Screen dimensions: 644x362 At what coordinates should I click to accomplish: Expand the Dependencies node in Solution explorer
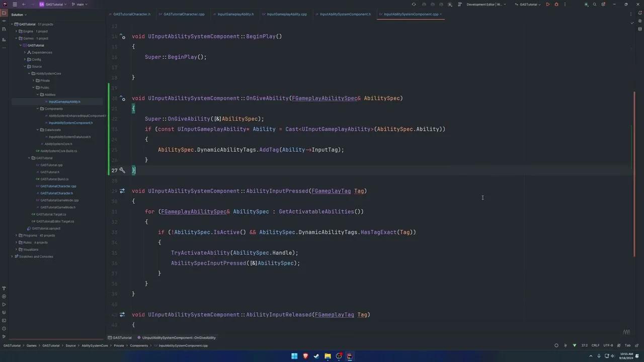[25, 52]
